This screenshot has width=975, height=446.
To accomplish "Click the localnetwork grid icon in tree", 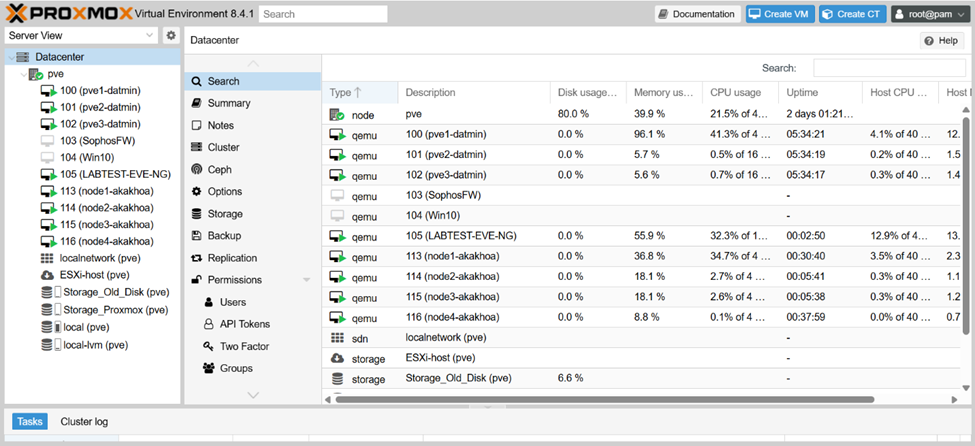I will pos(47,258).
